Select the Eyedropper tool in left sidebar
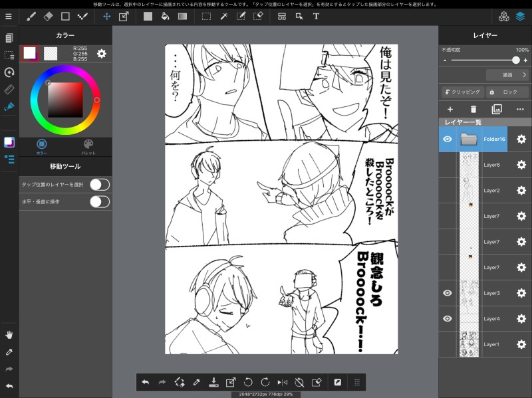Viewport: 532px width, 398px height. pyautogui.click(x=9, y=352)
